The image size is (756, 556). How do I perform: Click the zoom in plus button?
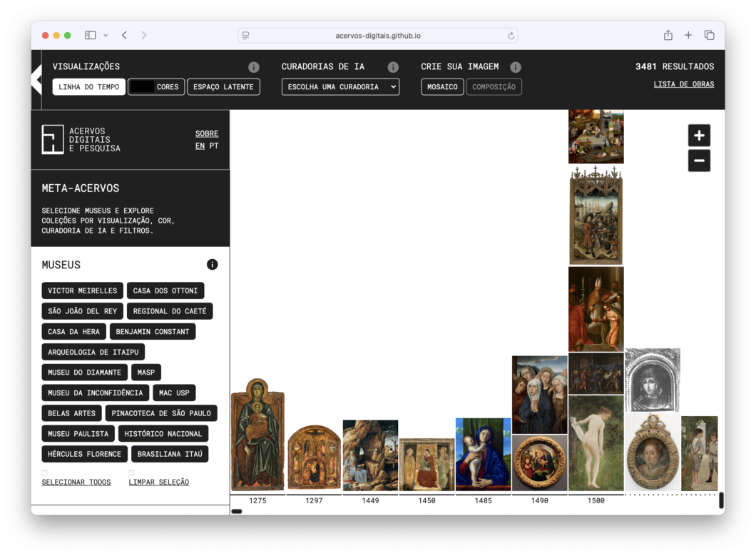(x=699, y=136)
